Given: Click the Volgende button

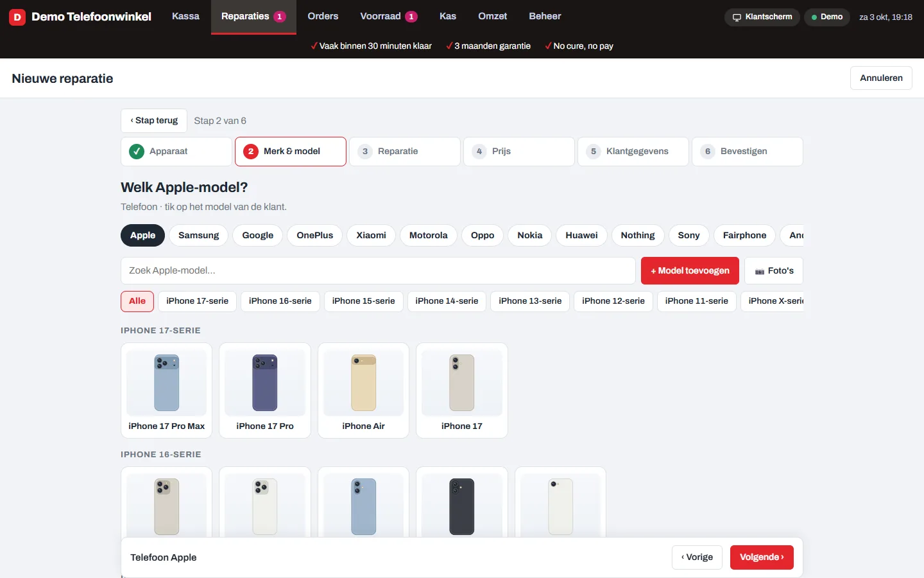Looking at the screenshot, I should pyautogui.click(x=762, y=557).
